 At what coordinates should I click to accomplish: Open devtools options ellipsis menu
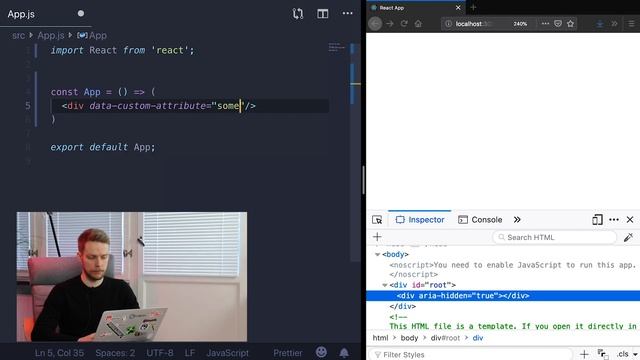click(614, 220)
